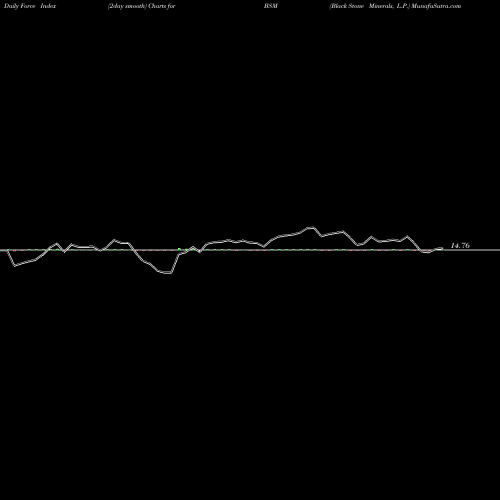Click the 'MunafaSutra.com' text

pos(436,6)
